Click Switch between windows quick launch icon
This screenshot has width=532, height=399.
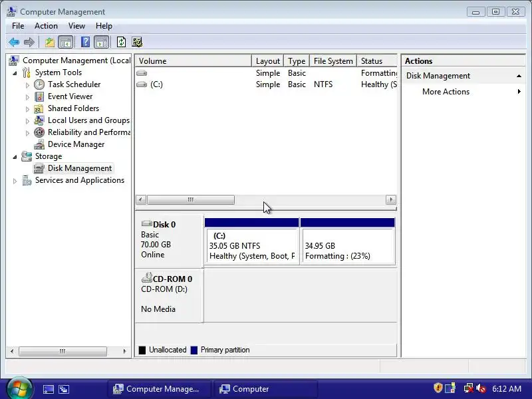pyautogui.click(x=63, y=389)
